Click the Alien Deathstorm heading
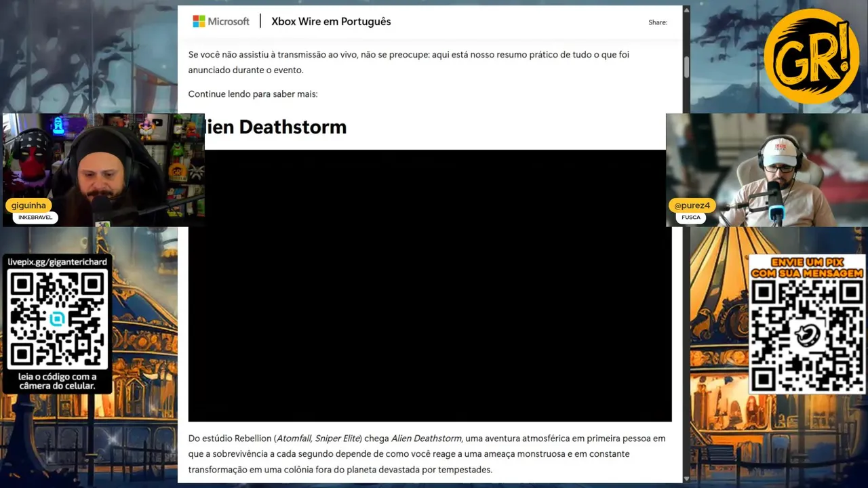Image resolution: width=868 pixels, height=488 pixels. point(275,127)
